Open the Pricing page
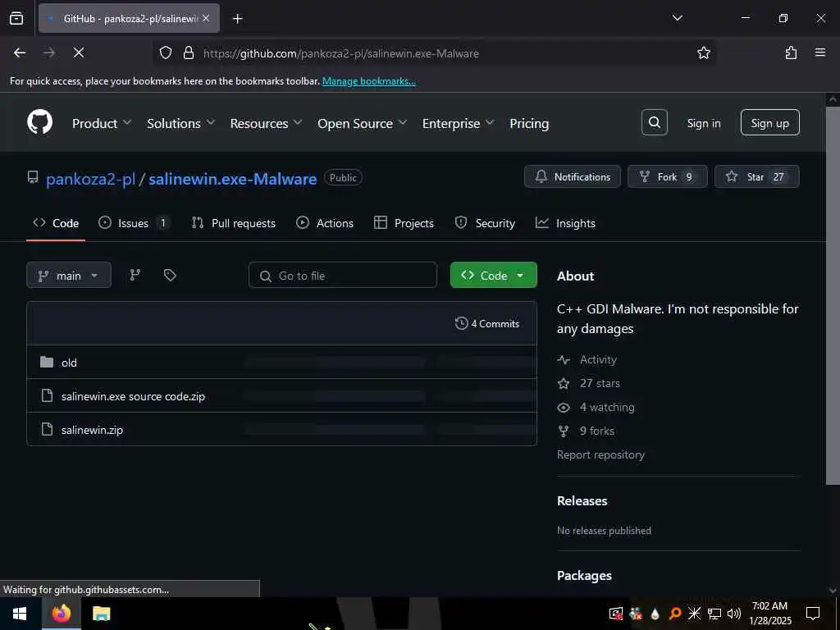Viewport: 840px width, 630px height. click(529, 123)
